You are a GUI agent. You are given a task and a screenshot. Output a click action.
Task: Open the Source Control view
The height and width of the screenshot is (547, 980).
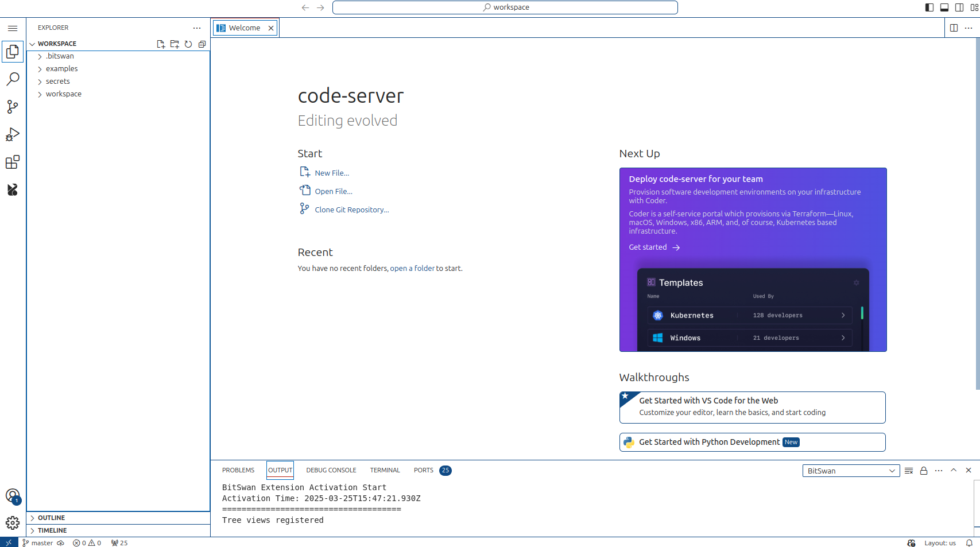(13, 107)
